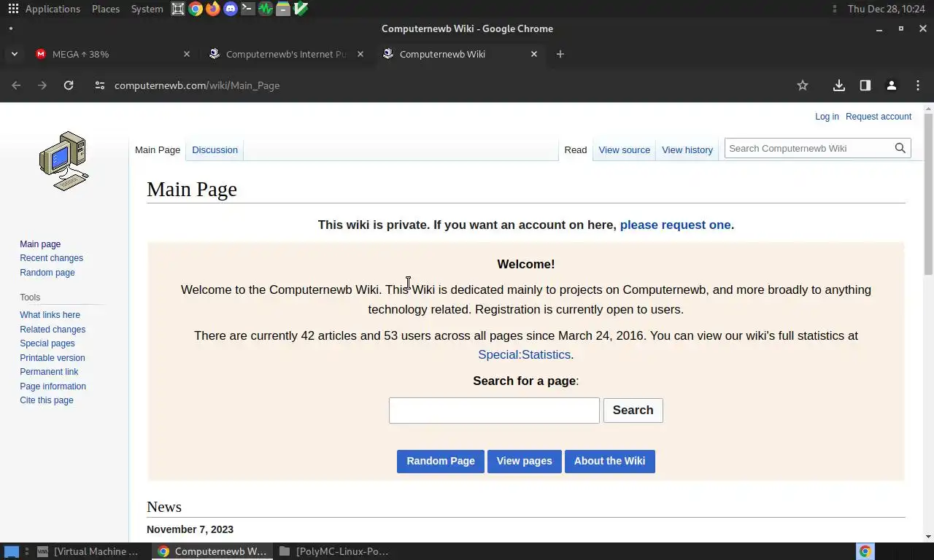The width and height of the screenshot is (934, 560).
Task: Expand the tab search dropdown
Action: pyautogui.click(x=15, y=54)
